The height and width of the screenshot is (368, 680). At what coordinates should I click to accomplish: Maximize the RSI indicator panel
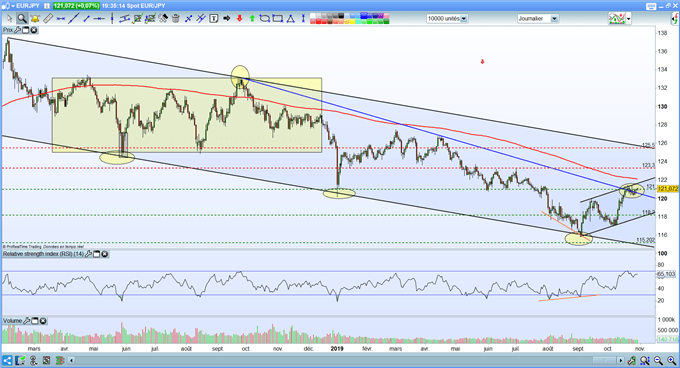(97, 254)
